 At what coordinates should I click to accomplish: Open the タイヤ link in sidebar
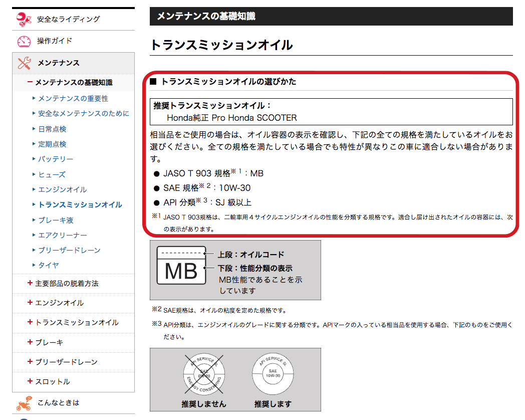pos(49,265)
